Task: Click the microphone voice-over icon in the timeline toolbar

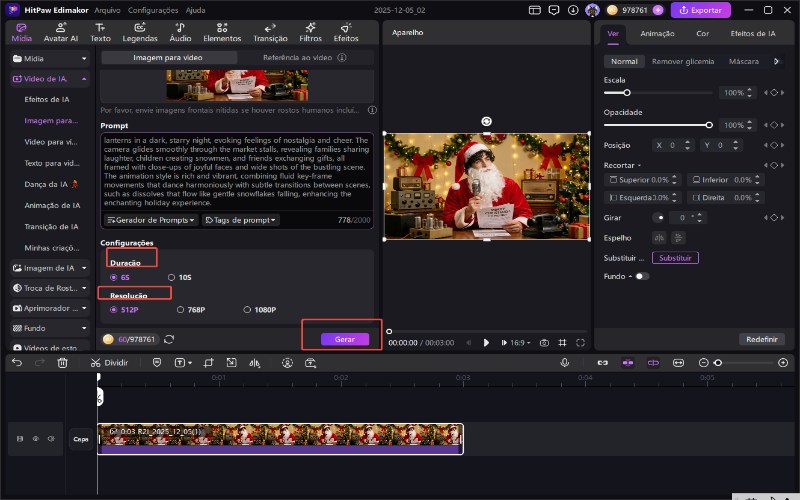Action: click(564, 363)
